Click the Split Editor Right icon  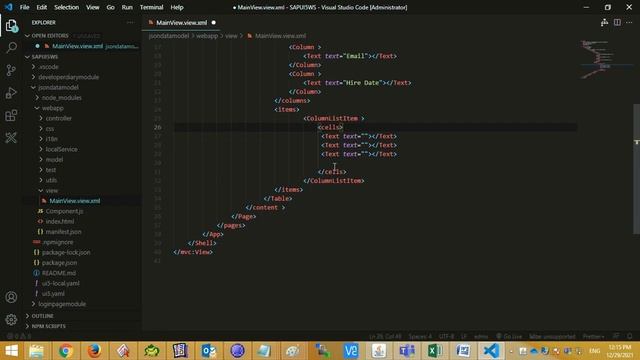click(617, 22)
